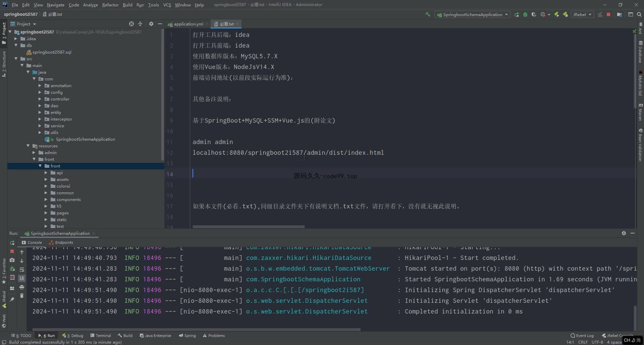Viewport: 644px width, 345px height.
Task: Click the Restore Layout icon in Run panel
Action: pyautogui.click(x=12, y=288)
